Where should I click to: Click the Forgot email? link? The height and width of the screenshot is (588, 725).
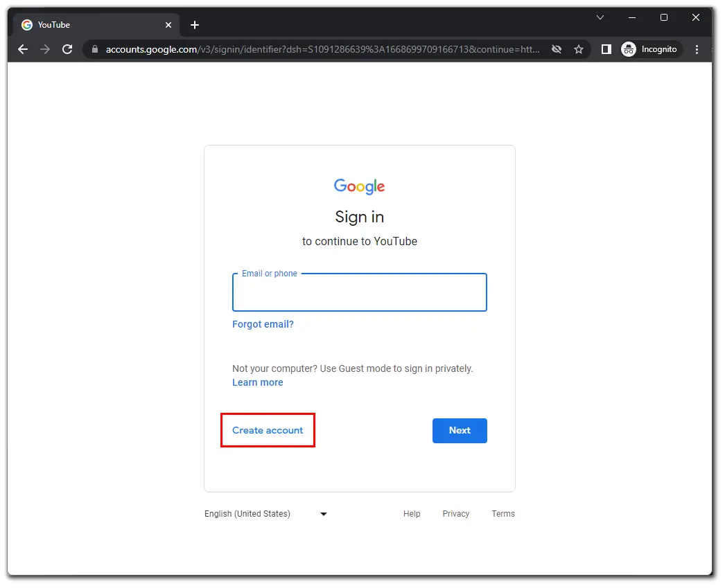coord(263,324)
